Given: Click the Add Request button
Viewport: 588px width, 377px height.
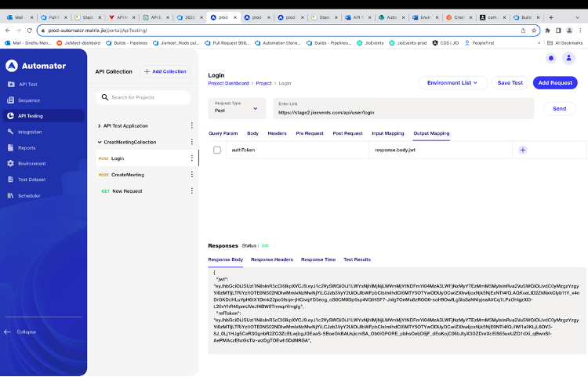Looking at the screenshot, I should pos(555,83).
